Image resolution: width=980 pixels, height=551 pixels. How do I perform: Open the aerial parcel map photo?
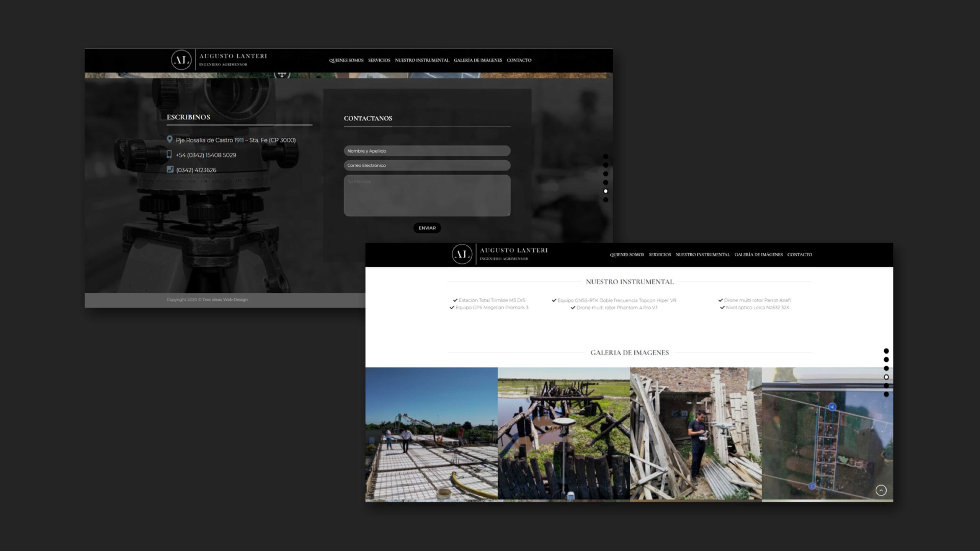[827, 434]
